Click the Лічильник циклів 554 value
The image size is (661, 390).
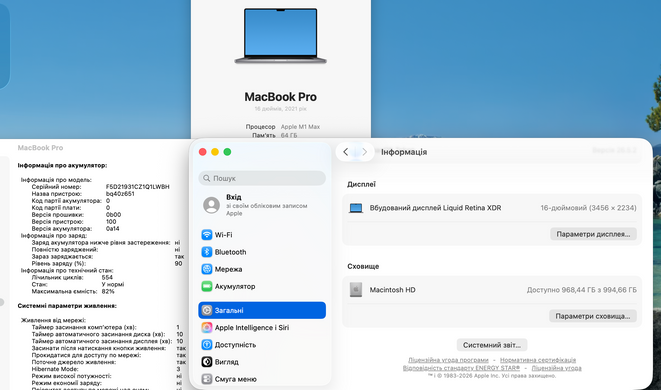click(107, 277)
